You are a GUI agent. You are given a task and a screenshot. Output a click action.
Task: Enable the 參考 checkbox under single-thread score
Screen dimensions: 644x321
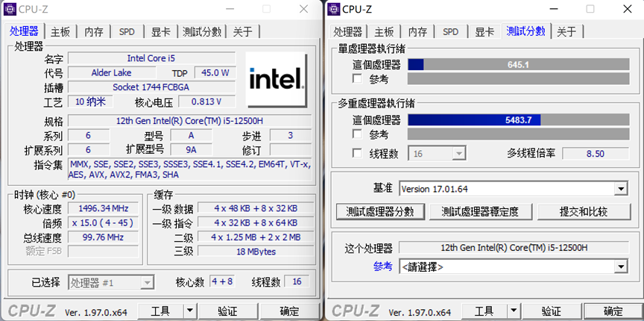[357, 78]
